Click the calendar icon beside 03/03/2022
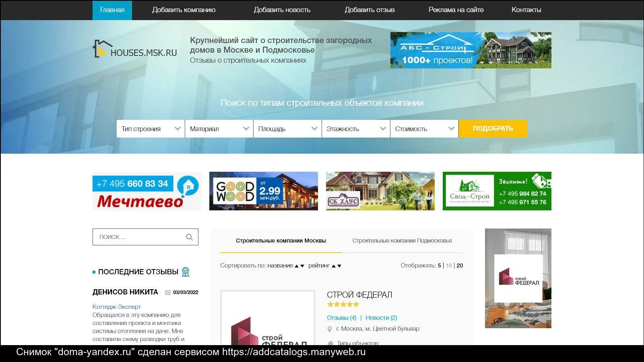 tap(168, 292)
